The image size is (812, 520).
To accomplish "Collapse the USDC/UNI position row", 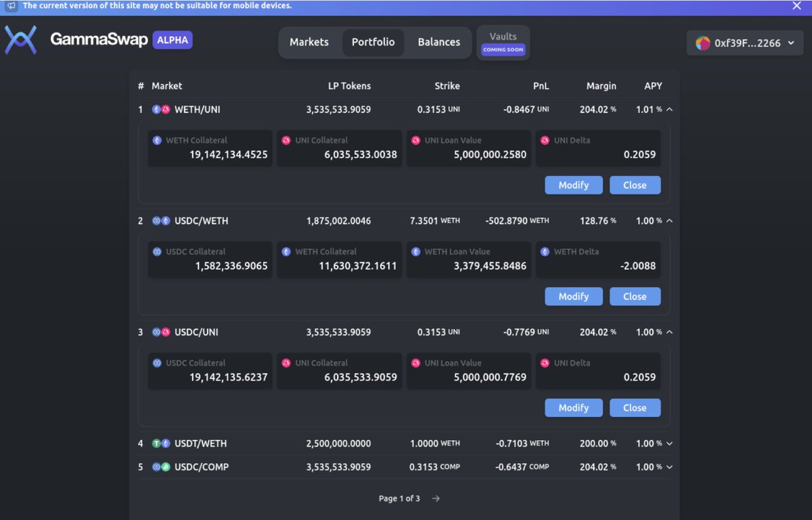I will (x=669, y=332).
